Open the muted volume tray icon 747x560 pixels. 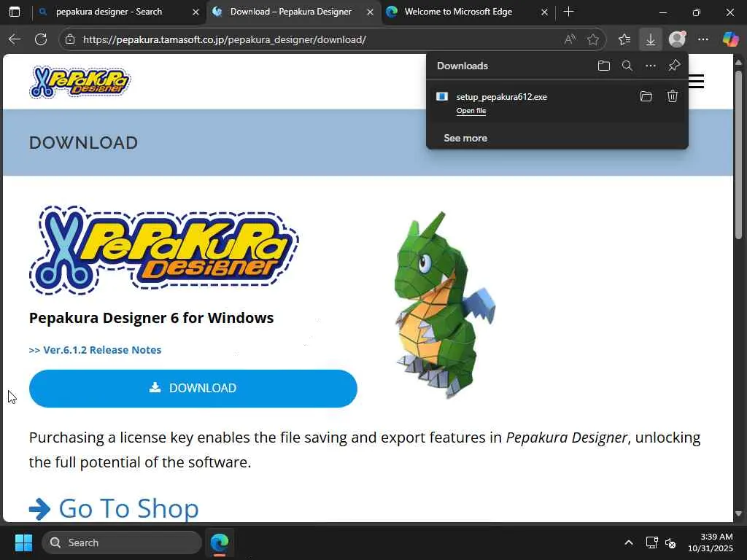pyautogui.click(x=670, y=542)
